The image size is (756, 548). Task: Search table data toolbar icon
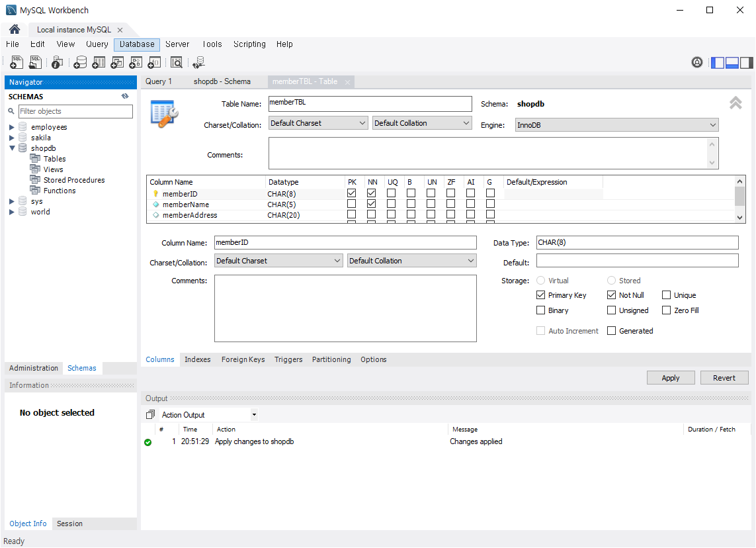click(x=177, y=62)
